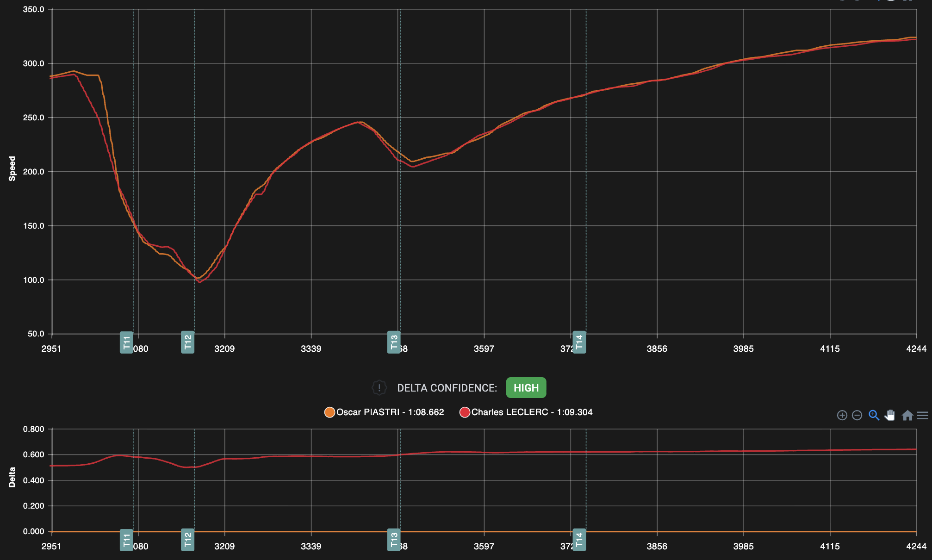Screen dimensions: 932x560
Task: Toggle Oscar PIASTRI series in legend
Action: [x=390, y=412]
